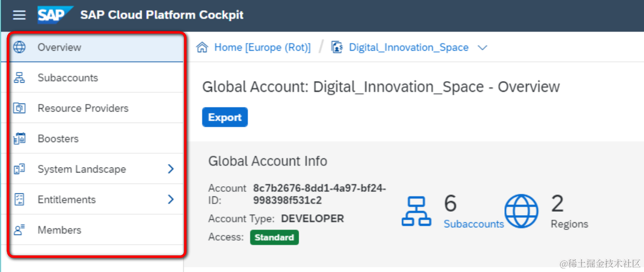
Task: Click the large Regions globe icon
Action: pyautogui.click(x=521, y=211)
